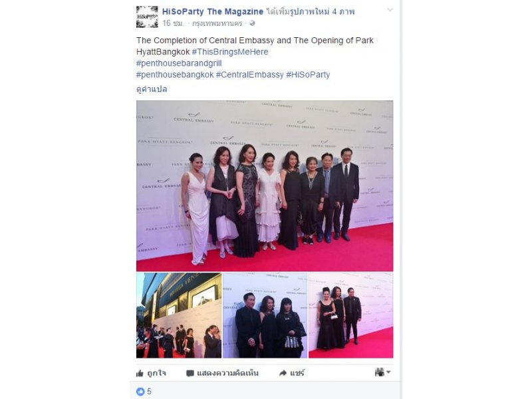Open HiSoParty The Magazine page link
532x399 pixels.
213,11
